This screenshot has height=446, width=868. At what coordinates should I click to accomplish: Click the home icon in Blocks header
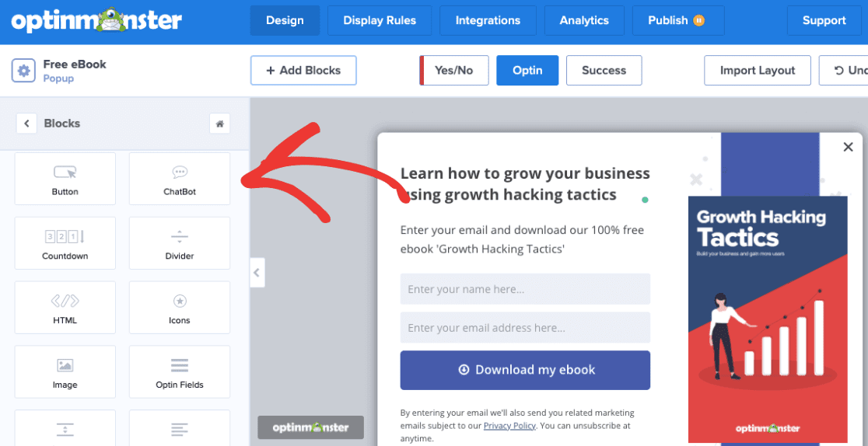pos(220,124)
